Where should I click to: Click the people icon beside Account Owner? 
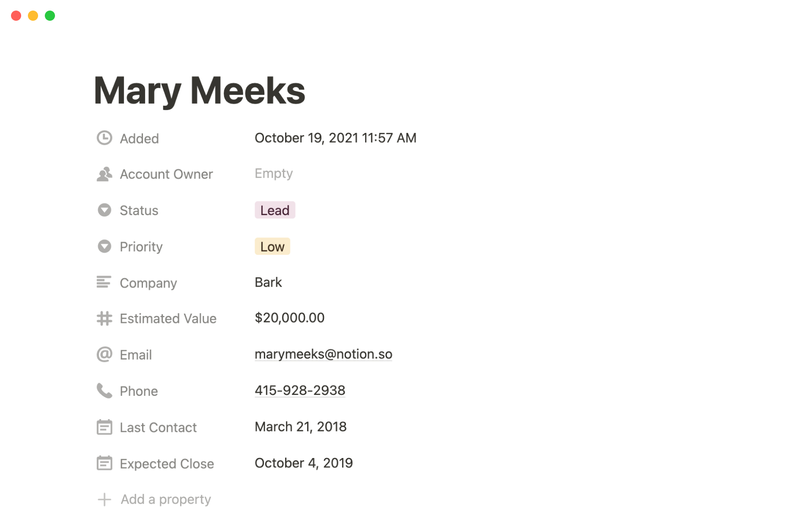tap(104, 174)
